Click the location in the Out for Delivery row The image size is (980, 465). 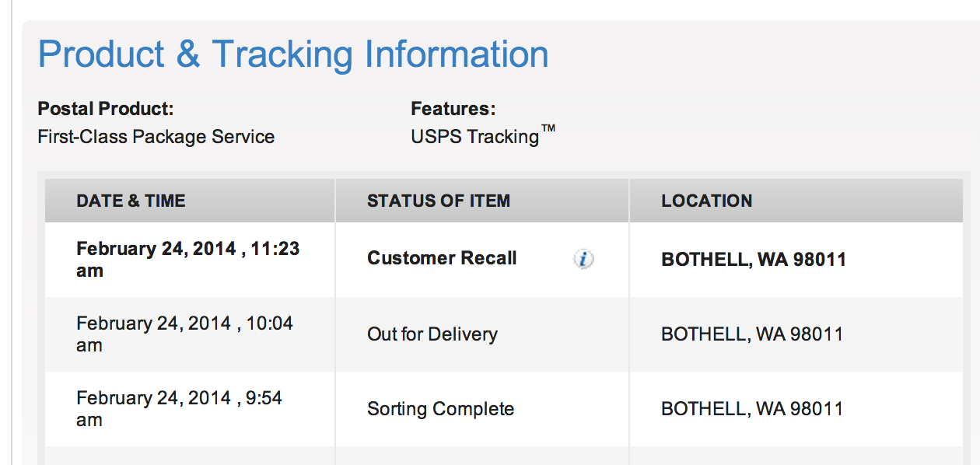[x=752, y=334]
